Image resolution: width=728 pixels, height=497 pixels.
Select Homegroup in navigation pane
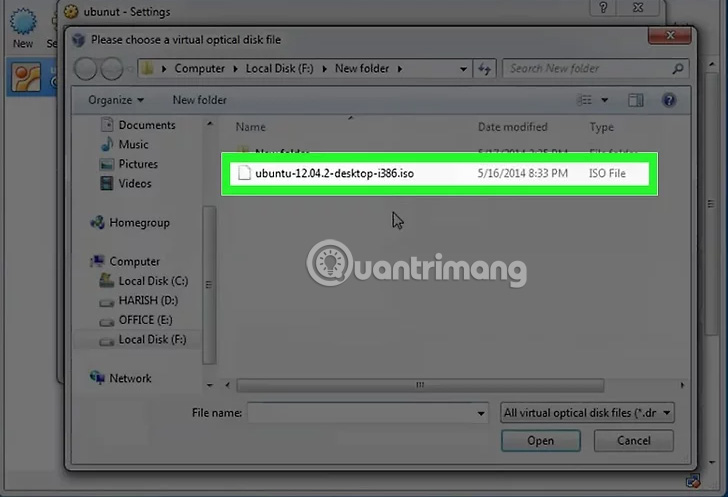point(139,223)
